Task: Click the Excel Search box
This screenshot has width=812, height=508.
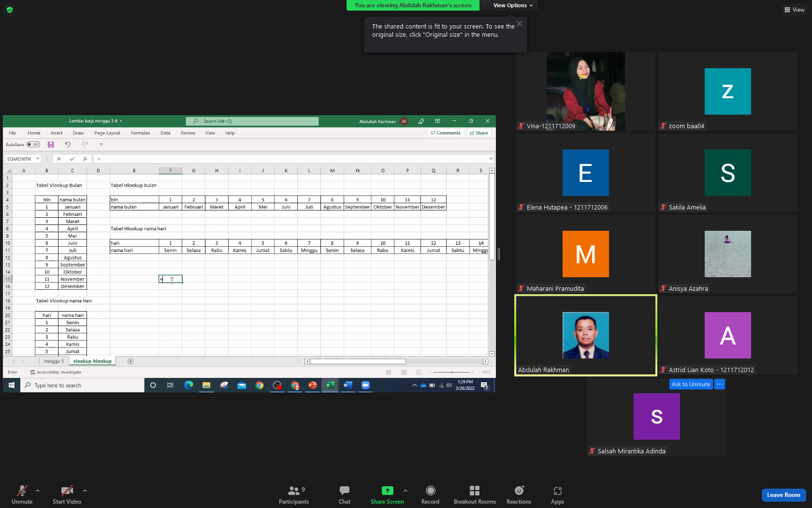Action: pyautogui.click(x=252, y=121)
